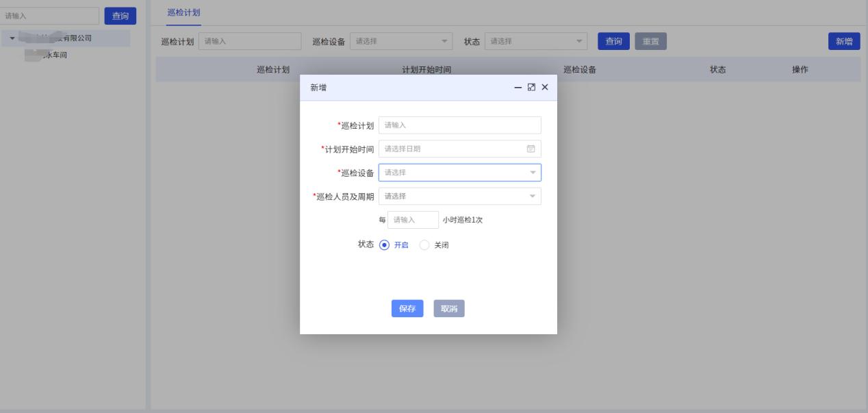Click the hours interval input field
Image resolution: width=868 pixels, height=413 pixels.
pos(413,220)
